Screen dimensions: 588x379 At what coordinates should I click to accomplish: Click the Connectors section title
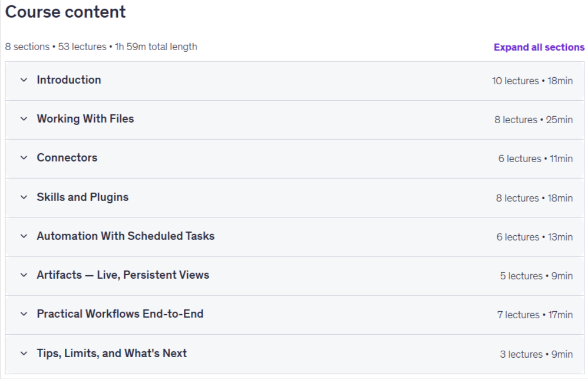[x=67, y=157]
